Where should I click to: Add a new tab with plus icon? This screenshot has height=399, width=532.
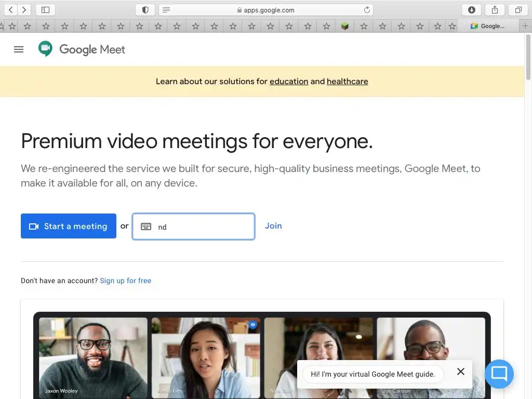click(525, 26)
